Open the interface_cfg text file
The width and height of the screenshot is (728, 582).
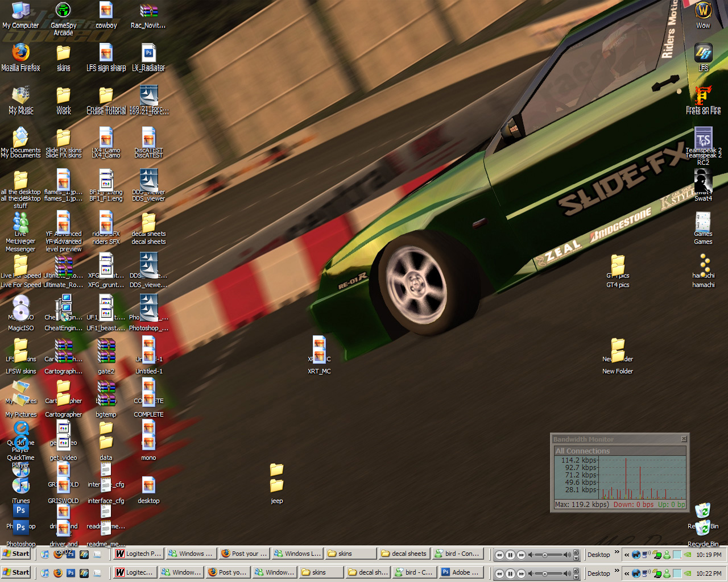pos(106,484)
